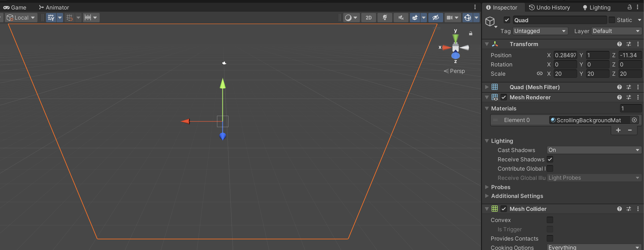The image size is (644, 250).
Task: Add material element with plus button
Action: click(618, 130)
